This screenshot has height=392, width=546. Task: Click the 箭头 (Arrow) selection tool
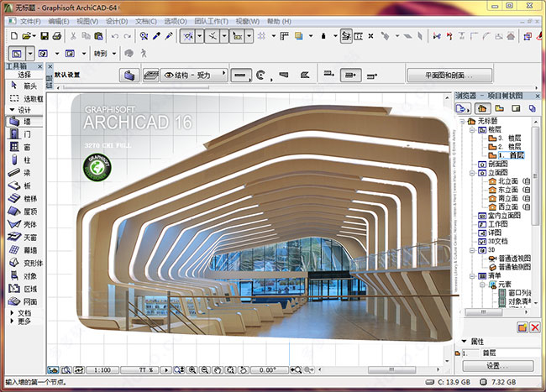point(24,86)
